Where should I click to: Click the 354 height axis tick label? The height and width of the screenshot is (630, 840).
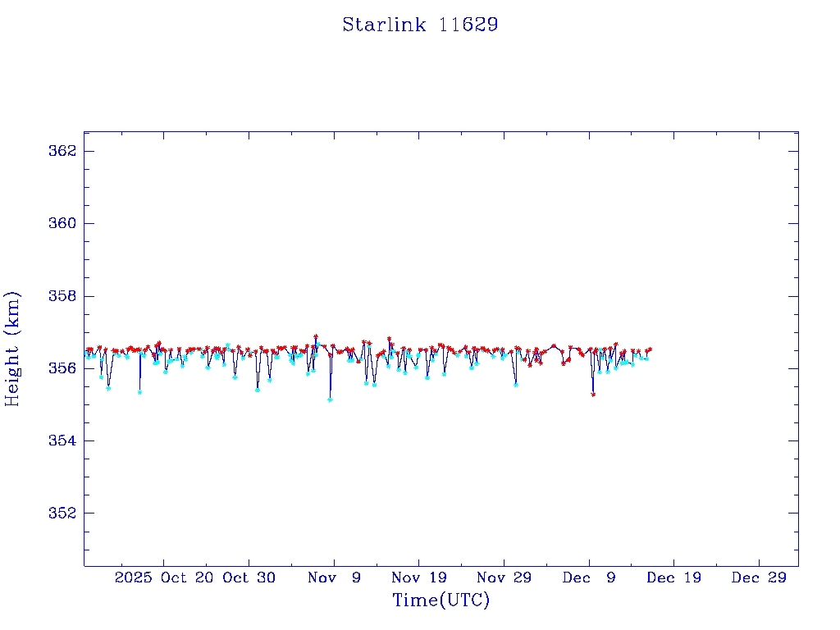pyautogui.click(x=65, y=441)
